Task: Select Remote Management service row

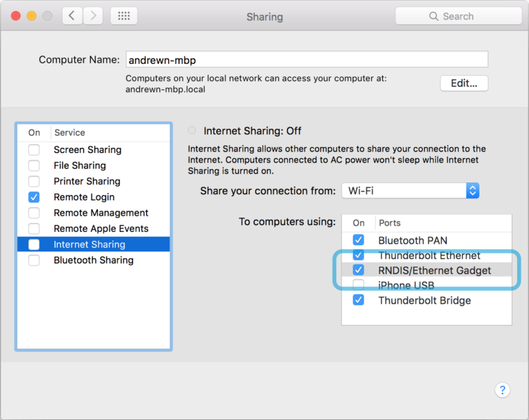Action: point(101,213)
